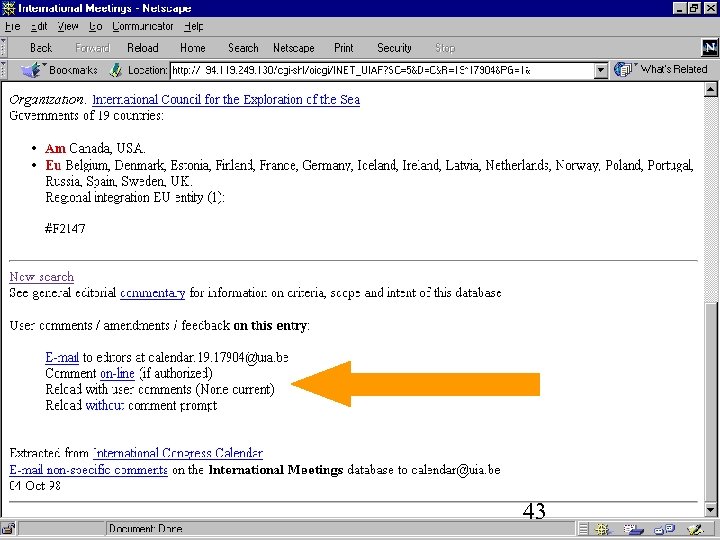720x540 pixels.
Task: Open the Go menu
Action: pyautogui.click(x=96, y=27)
